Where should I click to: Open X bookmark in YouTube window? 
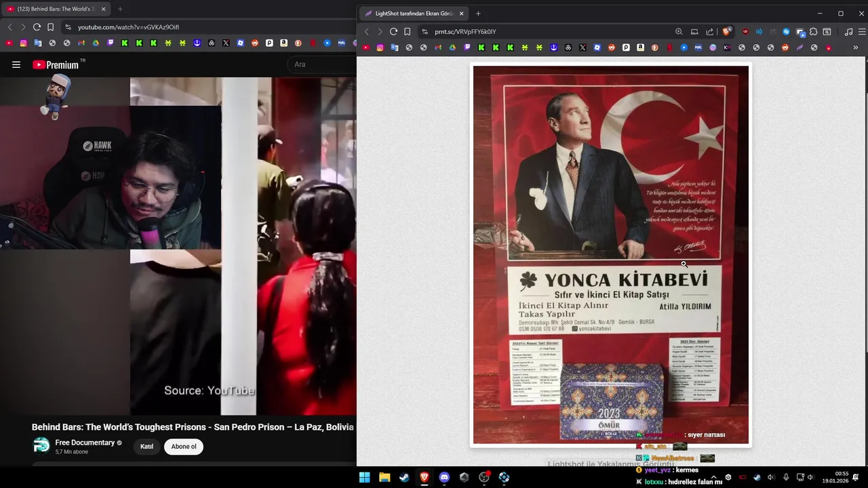(x=226, y=43)
